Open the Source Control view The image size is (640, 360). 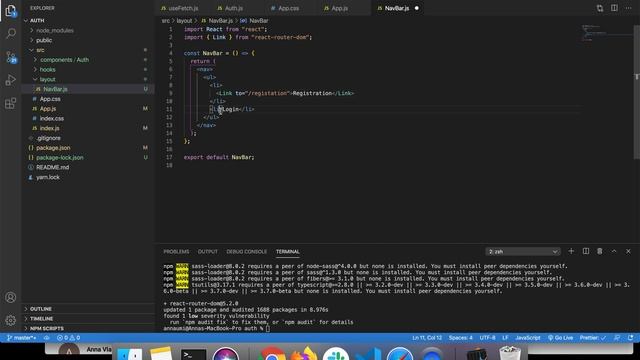click(11, 57)
